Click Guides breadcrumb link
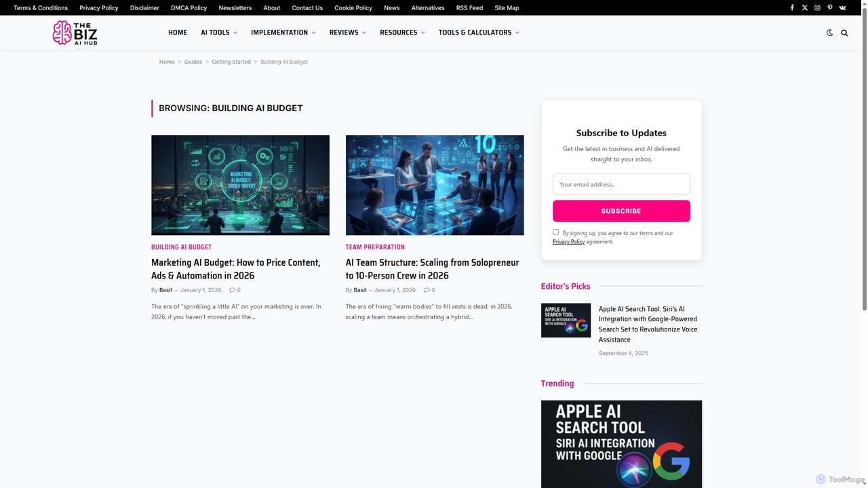The height and width of the screenshot is (488, 868). (193, 62)
